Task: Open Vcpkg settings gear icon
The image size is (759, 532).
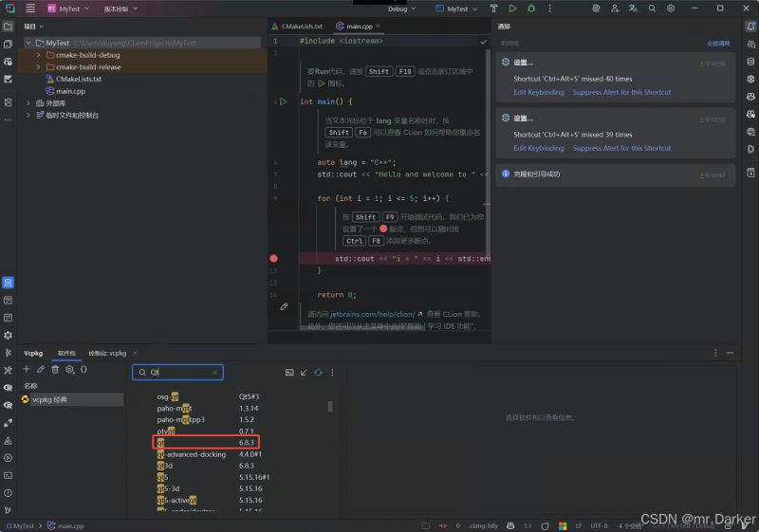Action: [69, 369]
